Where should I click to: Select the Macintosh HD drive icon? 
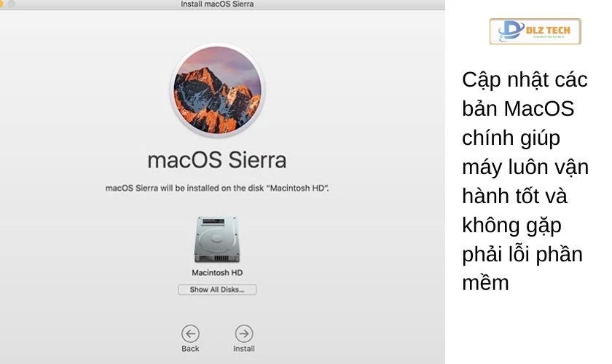point(216,240)
